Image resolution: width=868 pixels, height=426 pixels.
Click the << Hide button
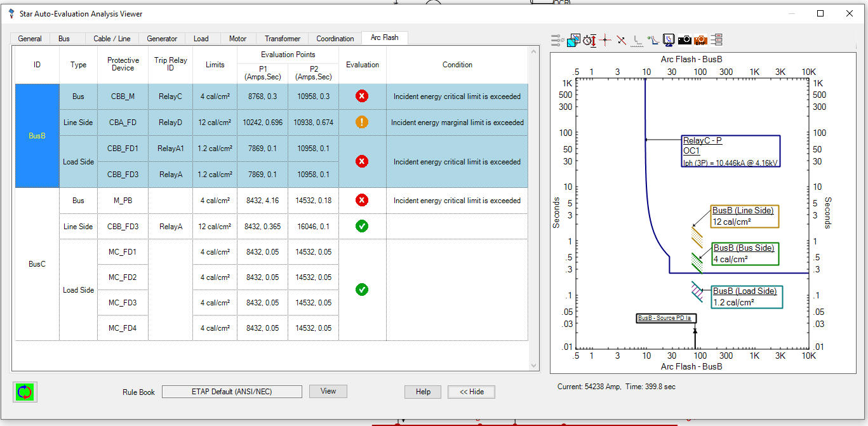click(471, 392)
